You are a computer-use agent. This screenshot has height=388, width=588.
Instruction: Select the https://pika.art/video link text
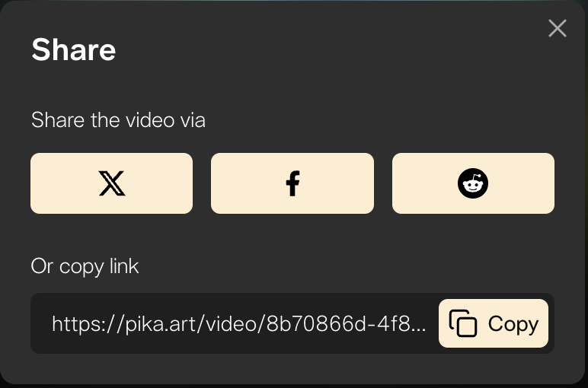[239, 323]
